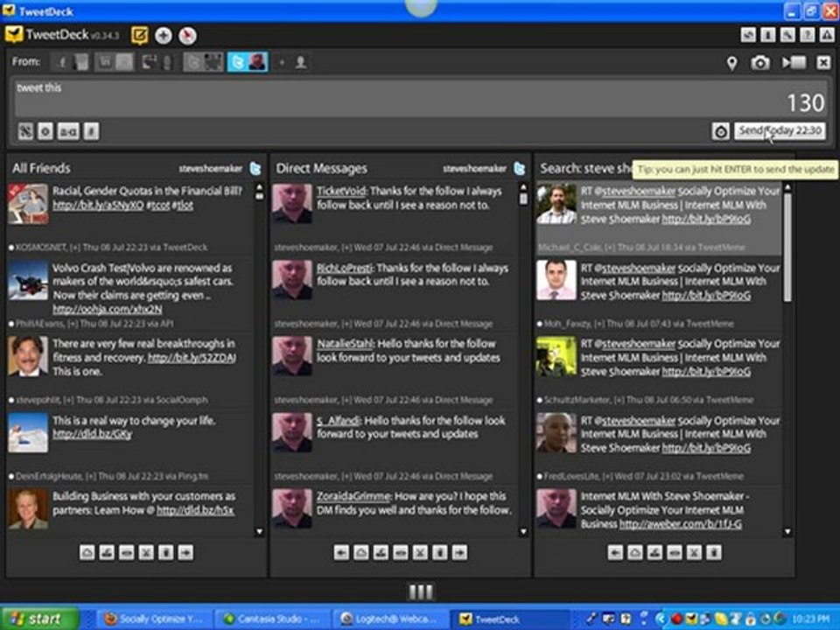840x630 pixels.
Task: Record video with the video camera icon
Action: point(794,63)
